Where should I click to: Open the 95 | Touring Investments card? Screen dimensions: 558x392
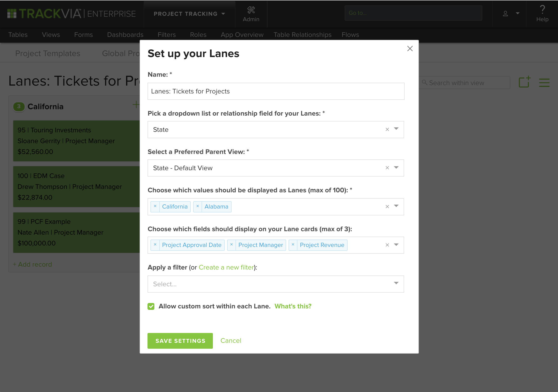[76, 141]
